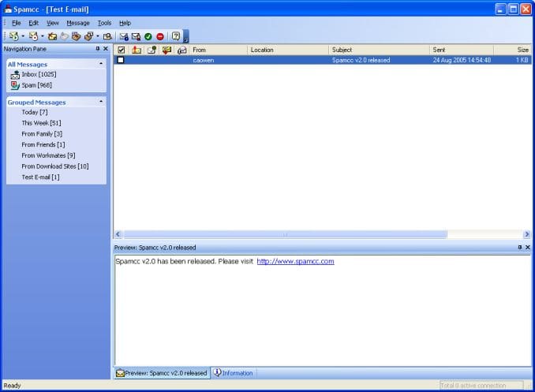The width and height of the screenshot is (535, 392).
Task: Select the From Download Sites [10] group
Action: point(55,166)
